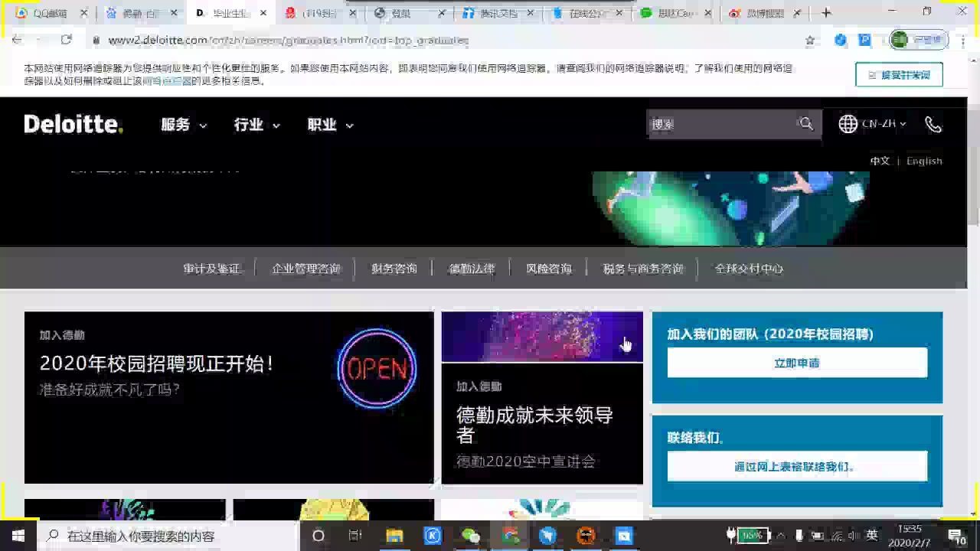Click the blue bird app on taskbar

pos(547,536)
